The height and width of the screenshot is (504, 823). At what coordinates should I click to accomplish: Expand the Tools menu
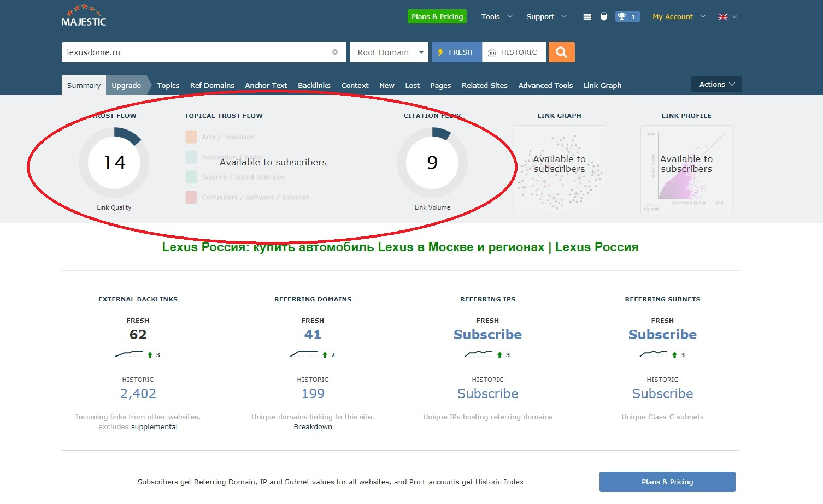pyautogui.click(x=497, y=17)
